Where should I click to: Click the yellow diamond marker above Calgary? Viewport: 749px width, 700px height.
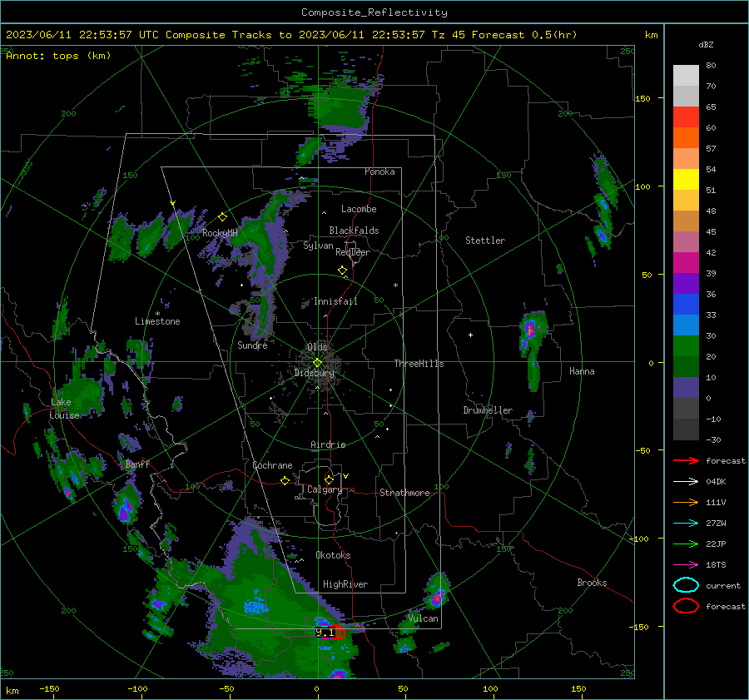[329, 479]
